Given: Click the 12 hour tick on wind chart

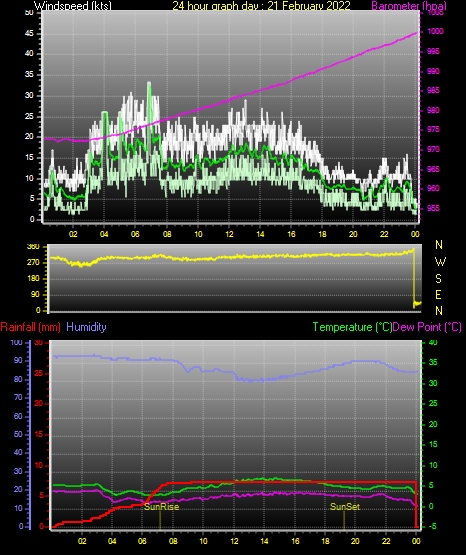Looking at the screenshot, I should [229, 234].
